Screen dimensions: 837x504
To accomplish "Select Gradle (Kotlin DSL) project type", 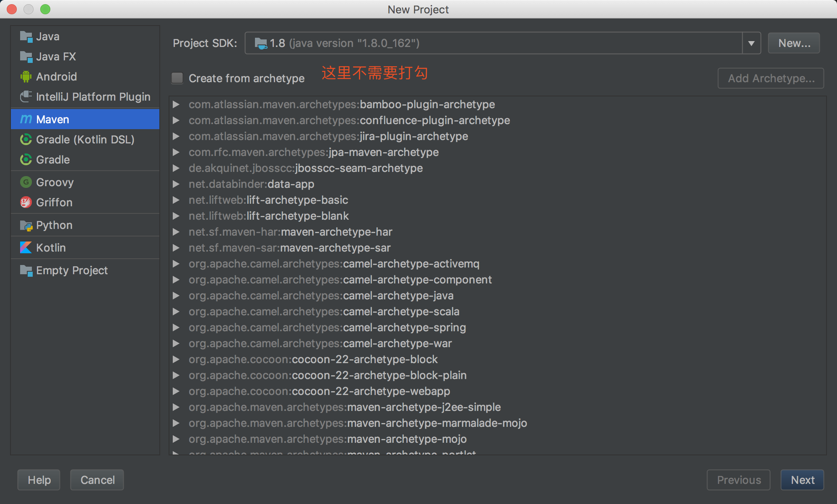I will pos(85,140).
